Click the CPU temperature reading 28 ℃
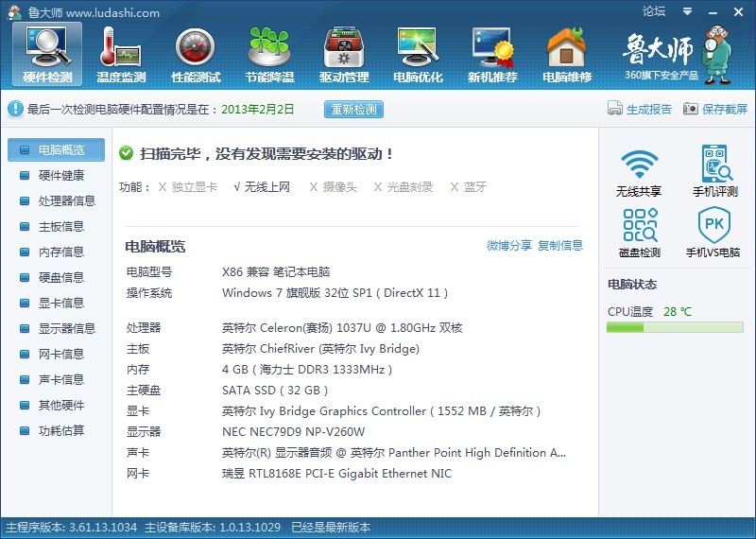756x539 pixels. [x=678, y=312]
